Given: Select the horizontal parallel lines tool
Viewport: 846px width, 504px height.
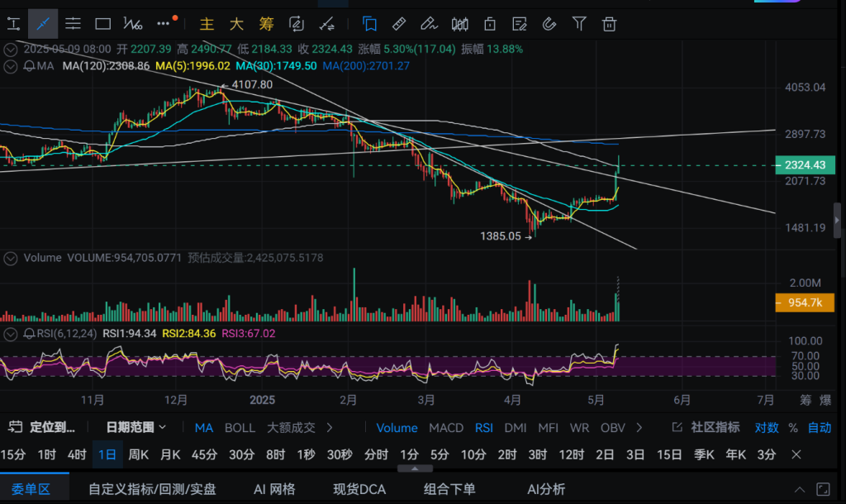Looking at the screenshot, I should click(73, 23).
